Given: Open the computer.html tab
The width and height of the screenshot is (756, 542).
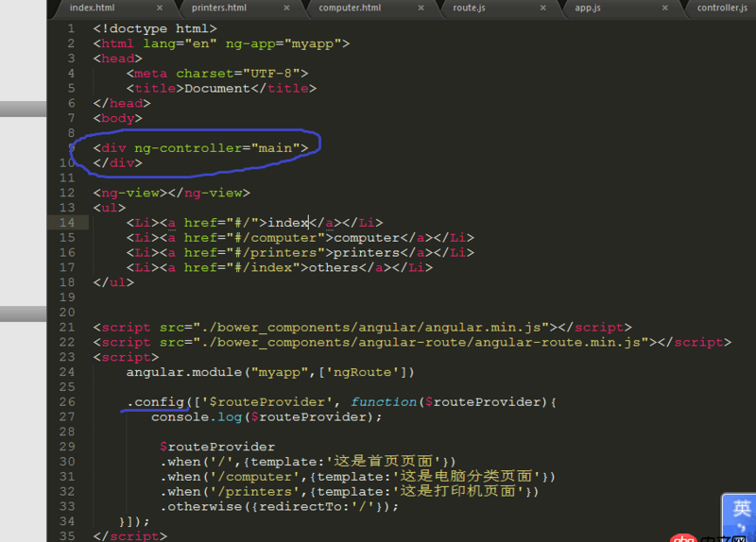Looking at the screenshot, I should 350,8.
